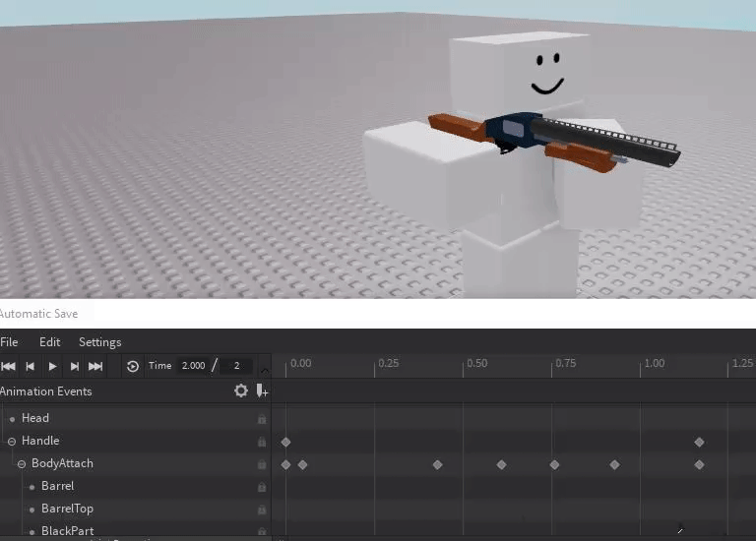Toggle lock on BarrelTop track

point(262,510)
